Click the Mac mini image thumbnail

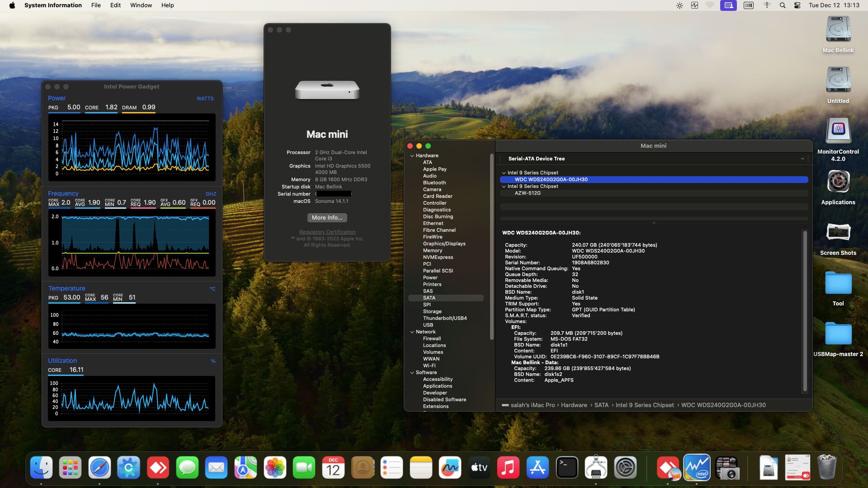click(327, 90)
